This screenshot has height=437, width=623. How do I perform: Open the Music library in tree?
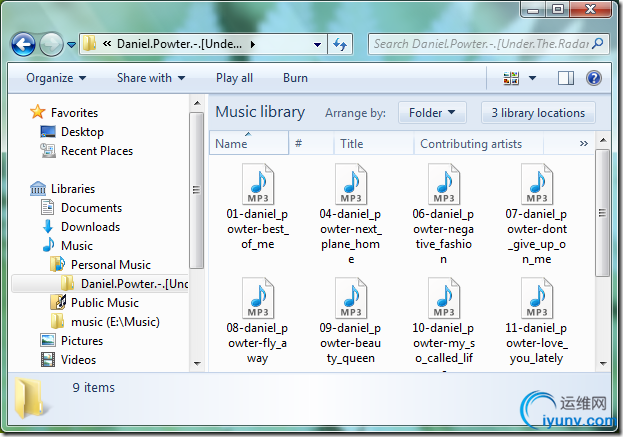77,246
